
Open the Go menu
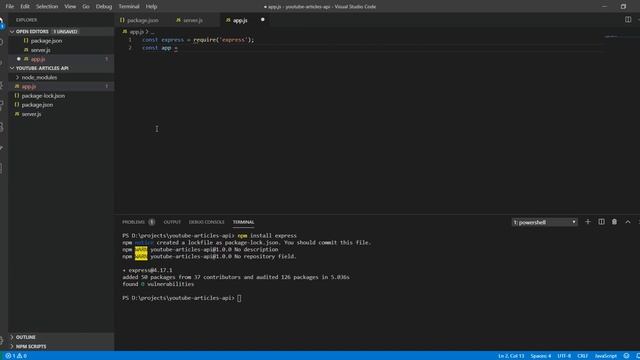pyautogui.click(x=86, y=7)
